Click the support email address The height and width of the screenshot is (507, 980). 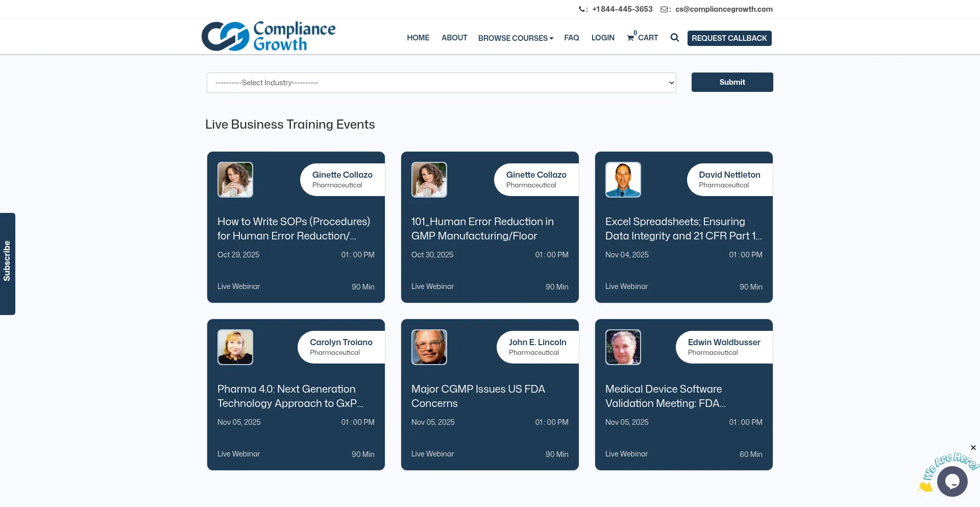click(723, 9)
